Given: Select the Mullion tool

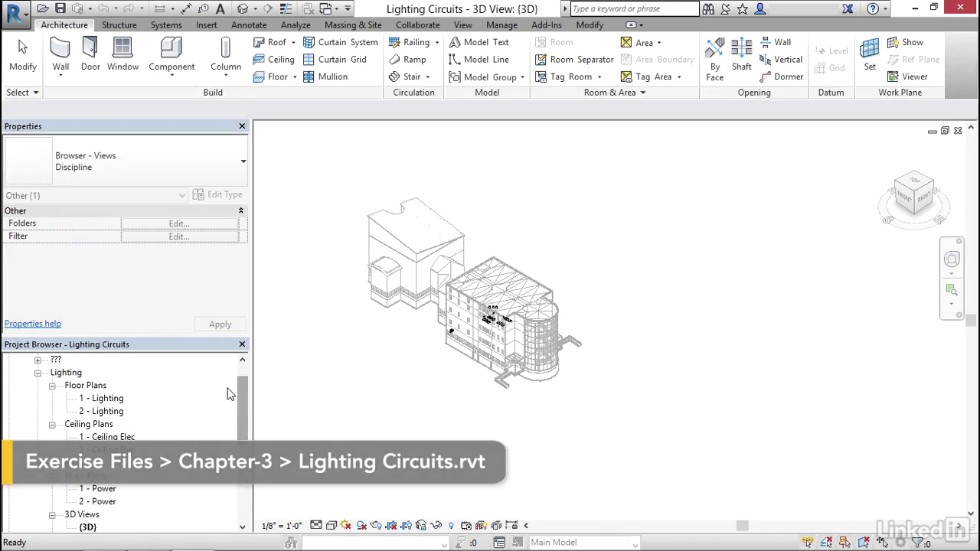Looking at the screenshot, I should click(x=325, y=77).
